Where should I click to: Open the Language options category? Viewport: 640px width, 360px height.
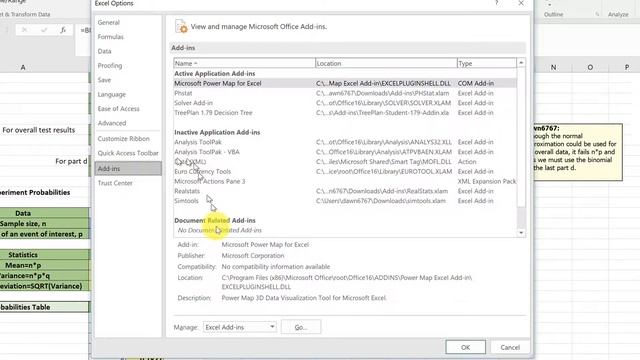click(112, 94)
